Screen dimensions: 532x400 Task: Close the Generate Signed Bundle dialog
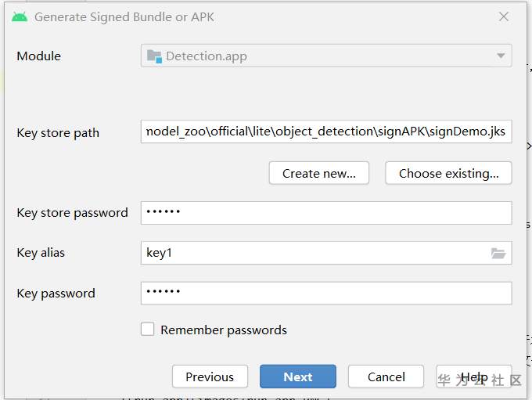504,16
